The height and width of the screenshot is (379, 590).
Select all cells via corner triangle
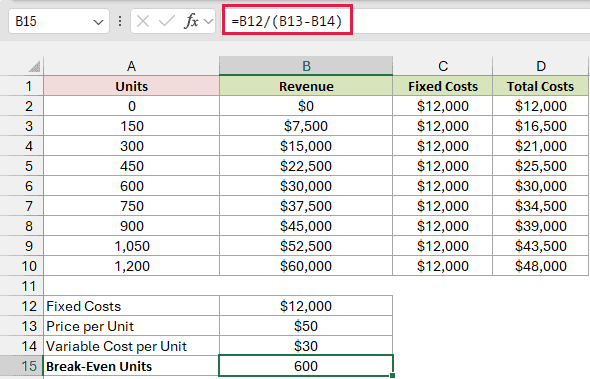[x=35, y=67]
